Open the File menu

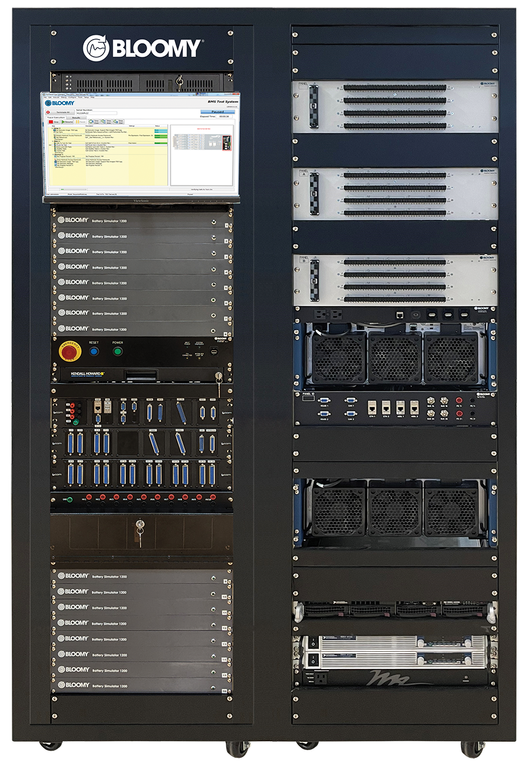[45, 97]
